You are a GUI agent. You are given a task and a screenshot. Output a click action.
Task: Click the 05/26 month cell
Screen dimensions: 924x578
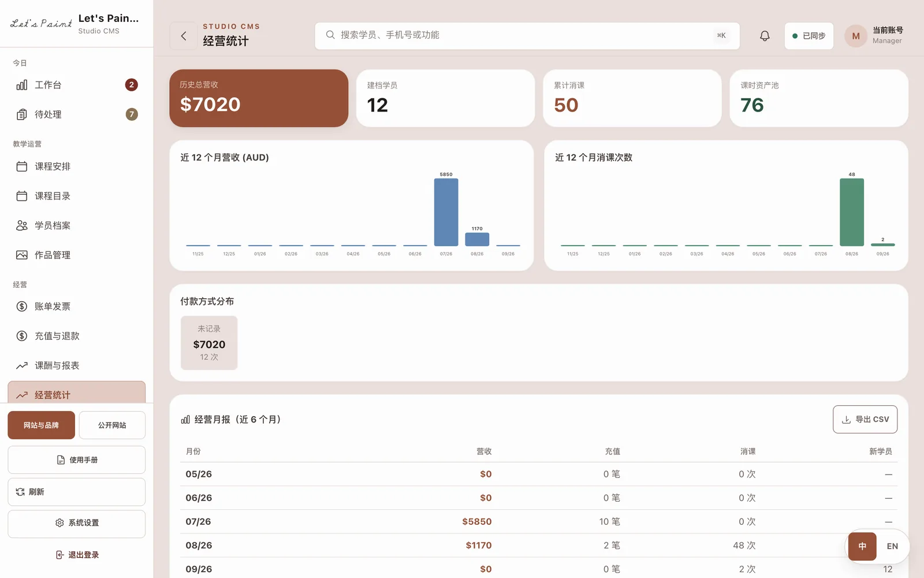click(x=199, y=474)
